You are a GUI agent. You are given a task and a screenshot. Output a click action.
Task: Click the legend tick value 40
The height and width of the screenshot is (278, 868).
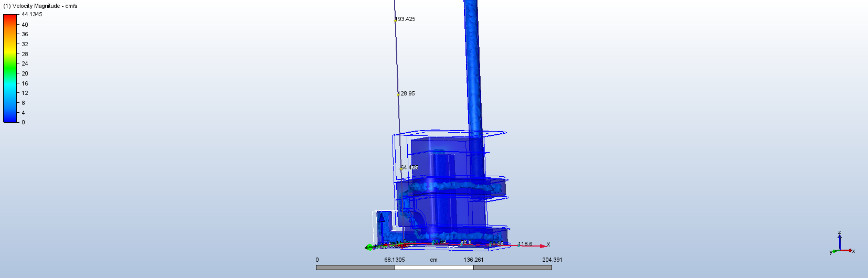coord(25,25)
